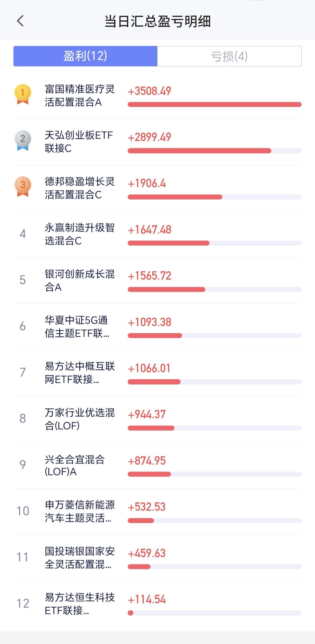This screenshot has height=644, width=315.
Task: Select 永赢制造升级智选混合C entry
Action: [x=157, y=234]
